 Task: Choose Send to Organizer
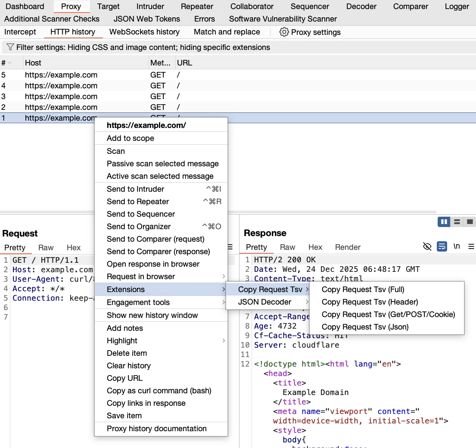click(161, 227)
